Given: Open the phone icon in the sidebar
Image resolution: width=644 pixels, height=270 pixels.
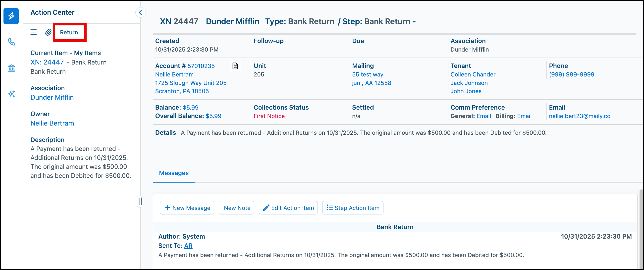Looking at the screenshot, I should pyautogui.click(x=11, y=42).
